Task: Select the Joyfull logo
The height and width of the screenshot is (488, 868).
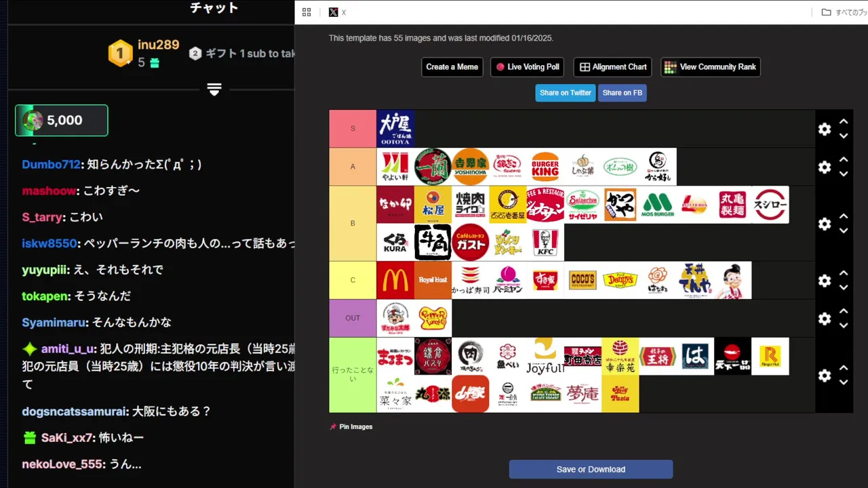Action: tap(545, 357)
